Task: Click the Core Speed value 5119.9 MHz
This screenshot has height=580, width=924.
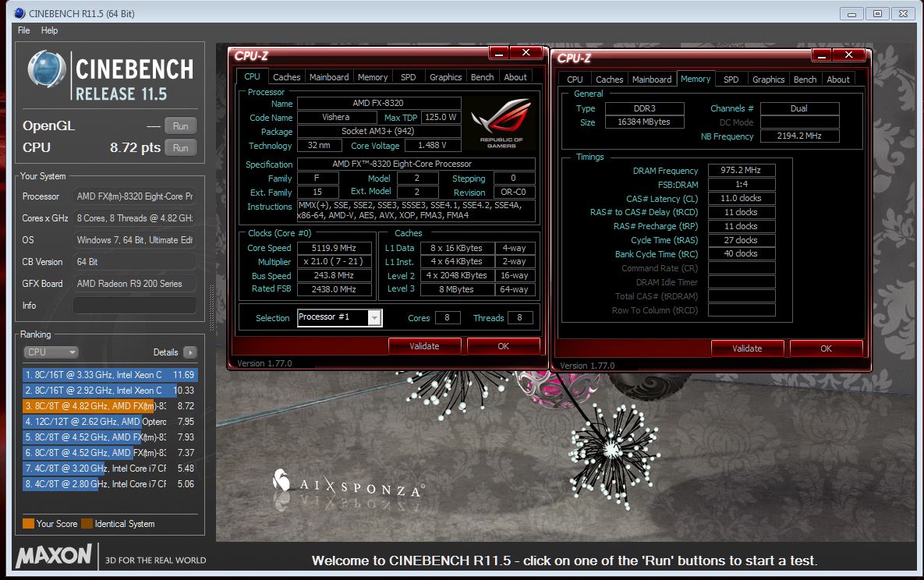Action: click(x=335, y=248)
